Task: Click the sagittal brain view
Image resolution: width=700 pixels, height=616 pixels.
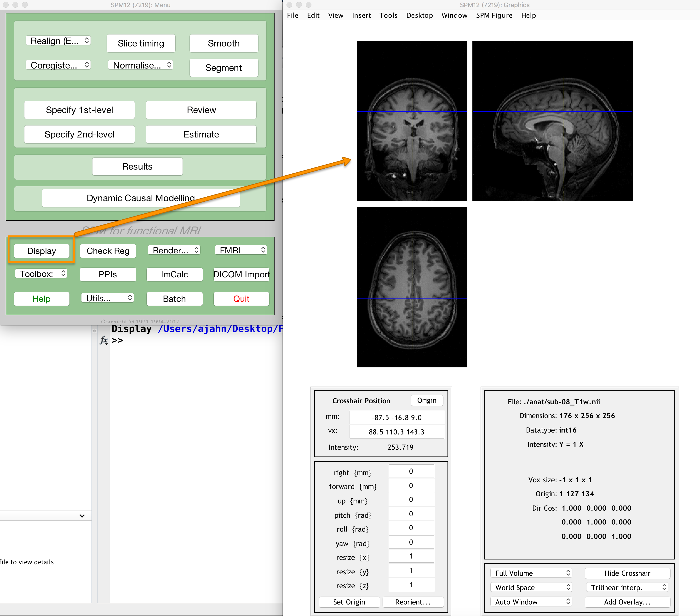Action: (x=552, y=121)
